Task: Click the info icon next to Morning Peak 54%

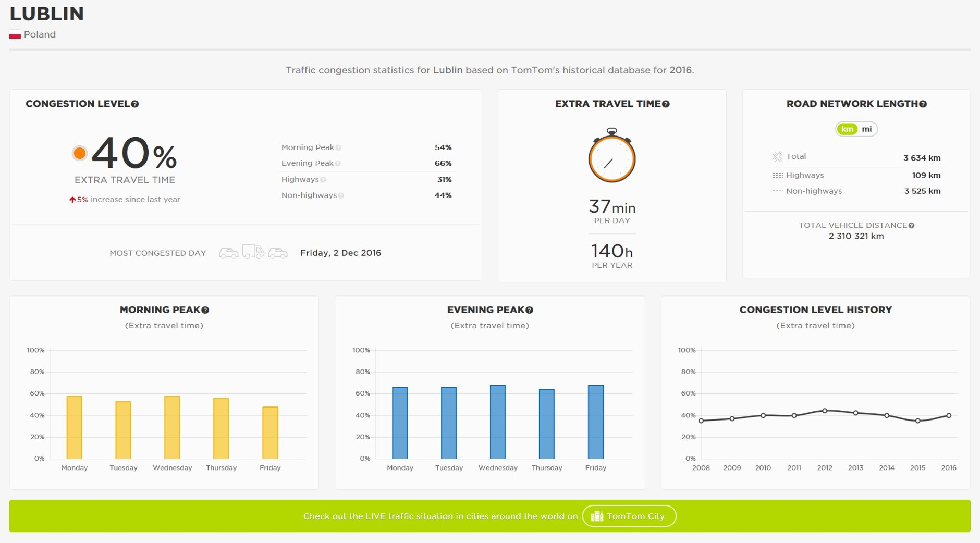Action: tap(338, 148)
